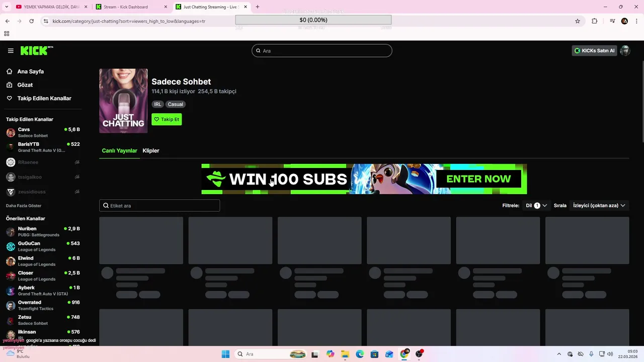Expand Daha Fazla Göster in sidebar
Screen dimensions: 644x362
[x=24, y=206]
